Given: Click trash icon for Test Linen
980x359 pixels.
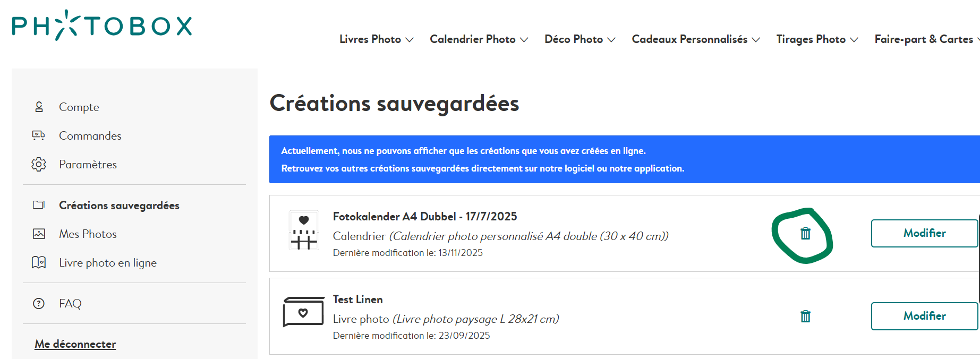Looking at the screenshot, I should pos(805,317).
